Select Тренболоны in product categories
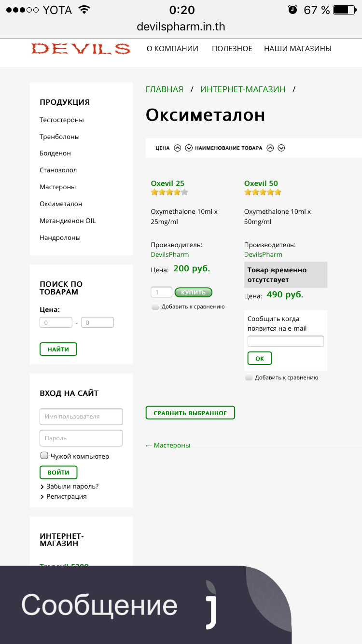The width and height of the screenshot is (362, 644). click(59, 137)
